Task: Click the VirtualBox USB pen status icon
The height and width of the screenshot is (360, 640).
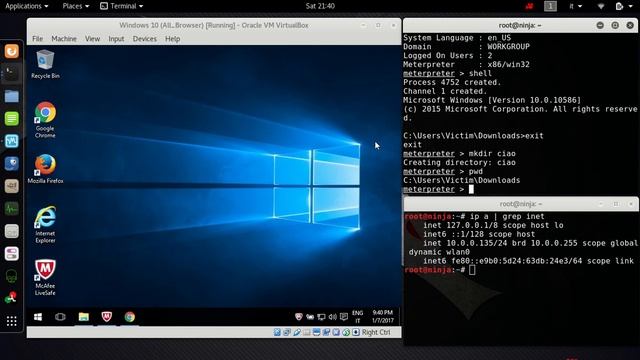Action: 297,332
